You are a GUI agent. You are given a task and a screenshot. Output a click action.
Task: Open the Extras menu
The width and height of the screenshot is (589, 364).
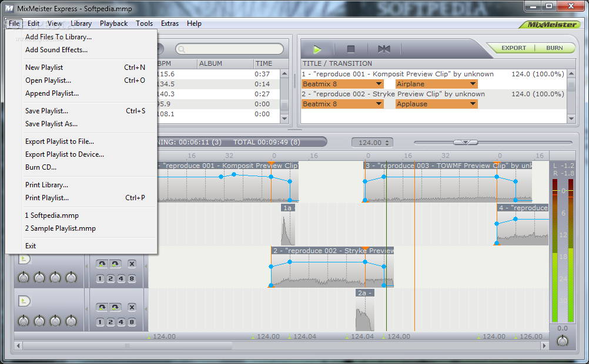[170, 23]
